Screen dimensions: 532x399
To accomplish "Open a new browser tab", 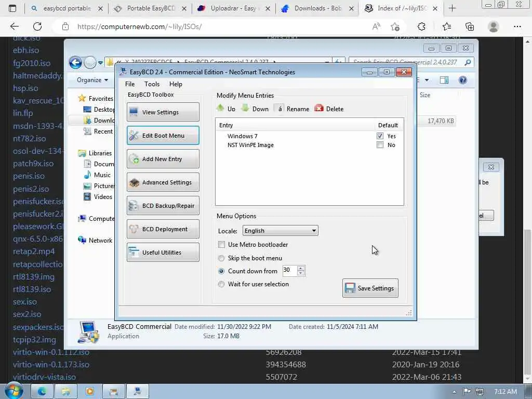I will point(453,8).
